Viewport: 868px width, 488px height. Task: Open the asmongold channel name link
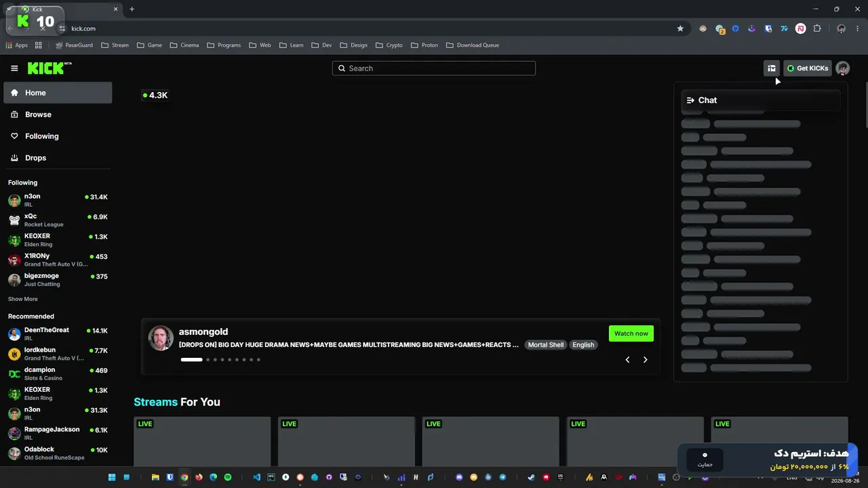point(203,331)
